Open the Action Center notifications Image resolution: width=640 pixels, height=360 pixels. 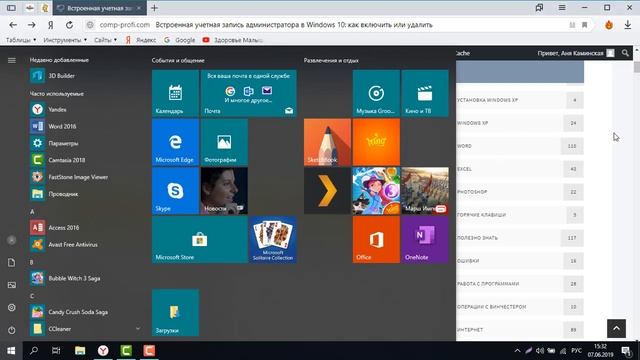click(x=626, y=351)
